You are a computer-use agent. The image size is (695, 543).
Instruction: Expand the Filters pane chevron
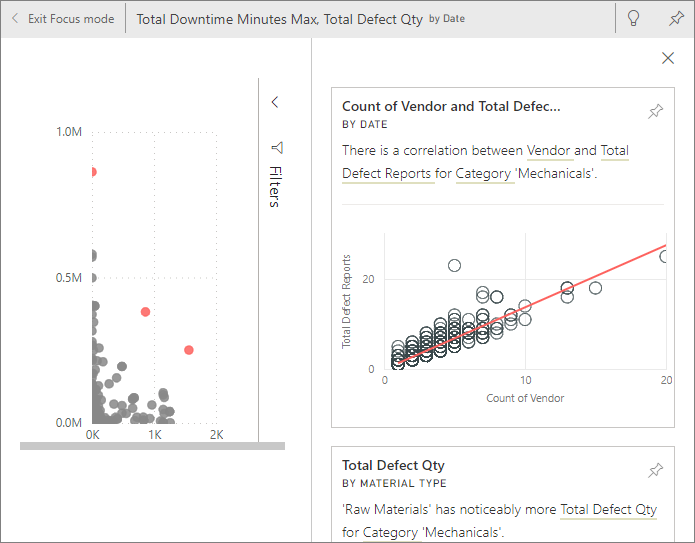[275, 102]
